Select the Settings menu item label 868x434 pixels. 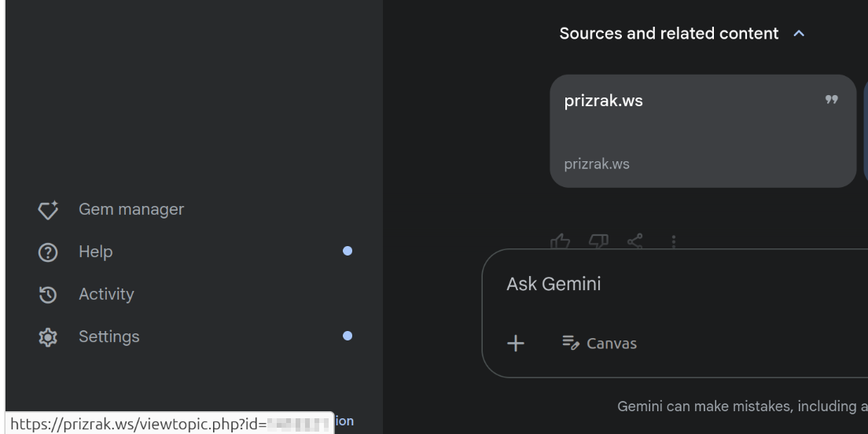tap(109, 337)
